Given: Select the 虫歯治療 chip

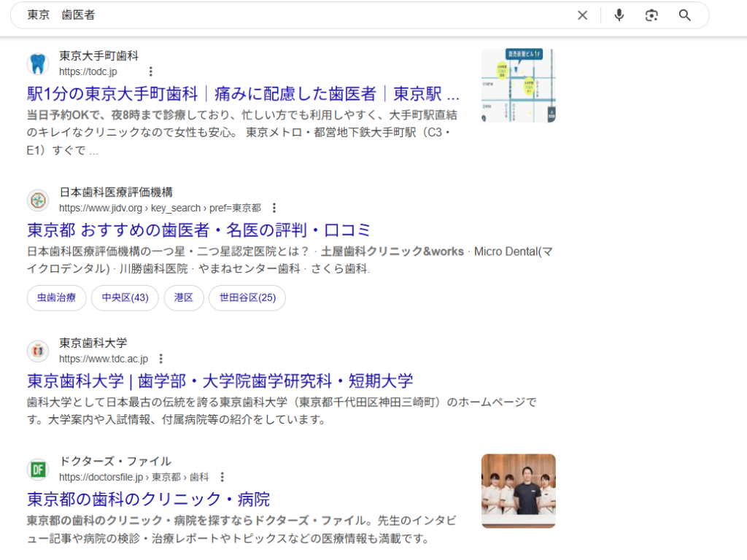Looking at the screenshot, I should [57, 297].
